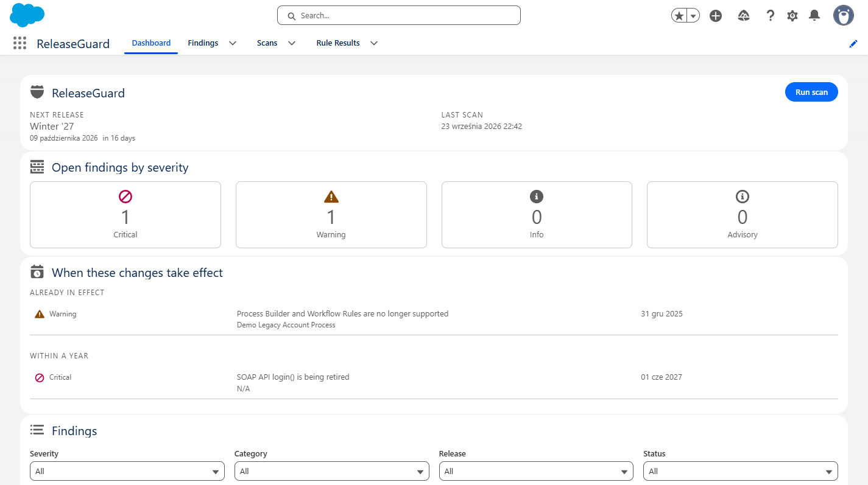Click the Warning triangle icon in card

(331, 197)
